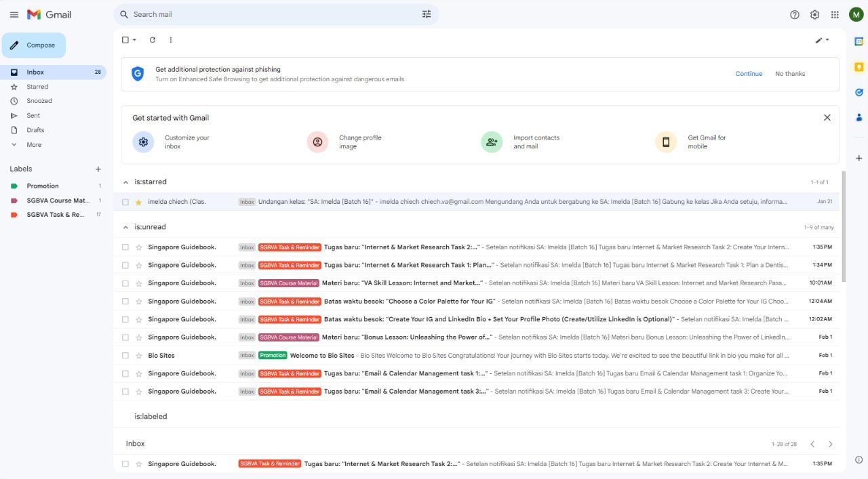Open Contacts side panel
Image resolution: width=868 pixels, height=479 pixels.
pos(859,117)
